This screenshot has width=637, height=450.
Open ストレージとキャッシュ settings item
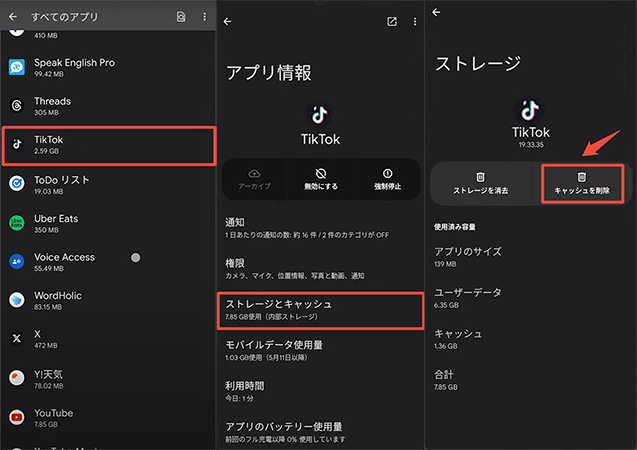pos(318,309)
